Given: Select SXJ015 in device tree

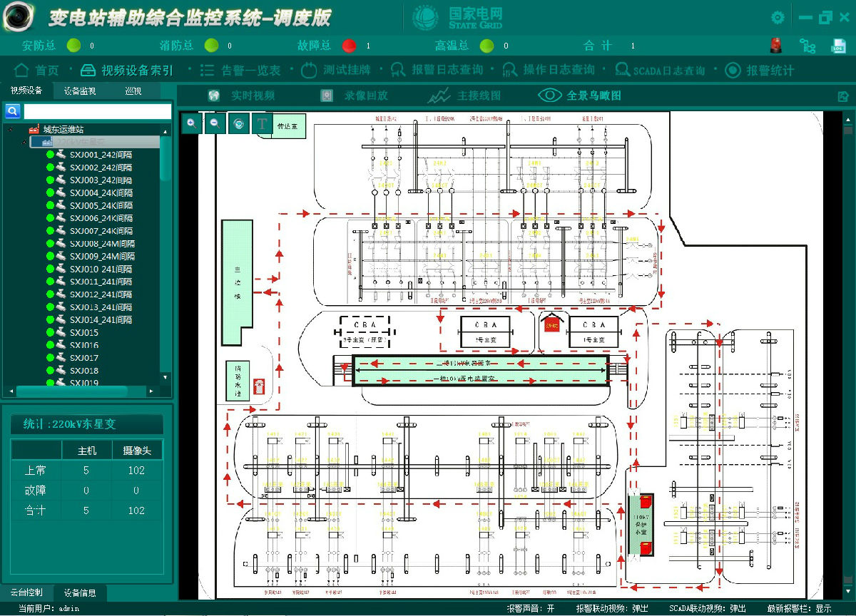Looking at the screenshot, I should click(84, 333).
